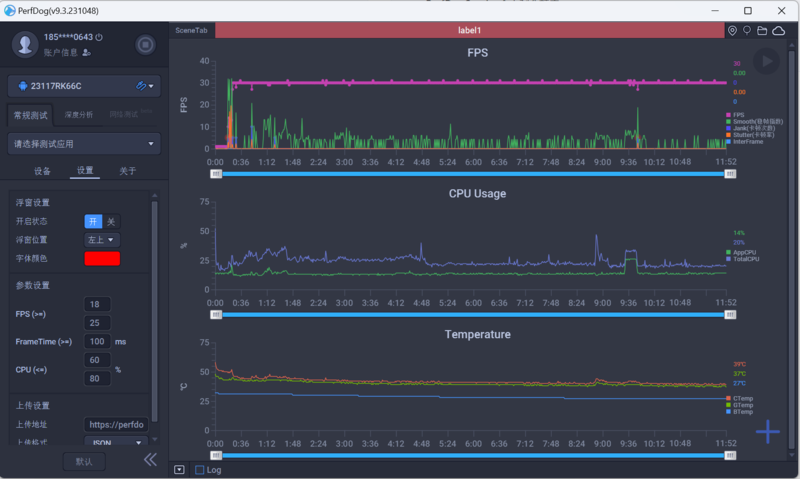Viewport: 800px width, 479px height.
Task: Click the location pin icon in top toolbar
Action: [732, 31]
